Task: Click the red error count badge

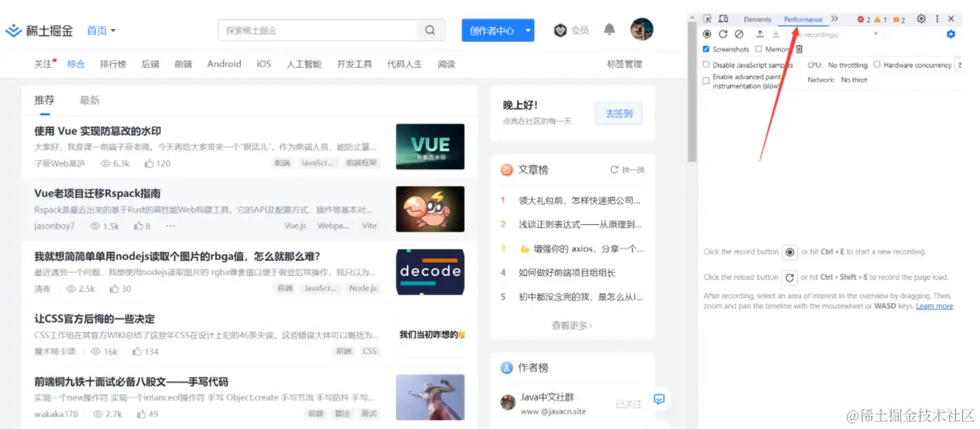Action: [863, 19]
